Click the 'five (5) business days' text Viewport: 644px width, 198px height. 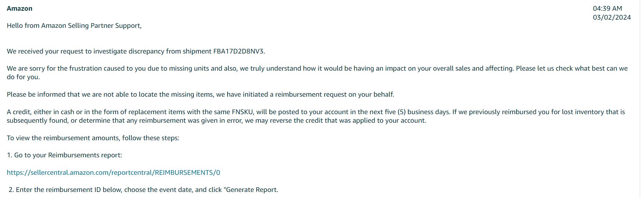tap(417, 112)
